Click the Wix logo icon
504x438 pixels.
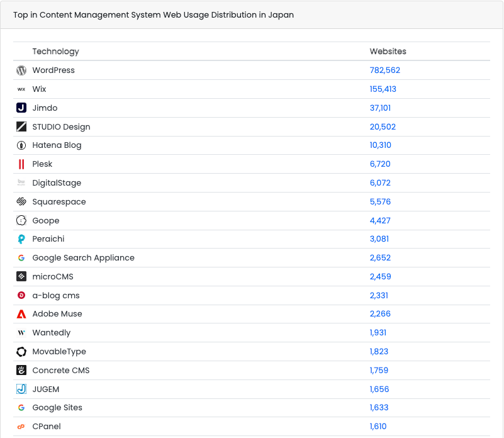coord(21,89)
